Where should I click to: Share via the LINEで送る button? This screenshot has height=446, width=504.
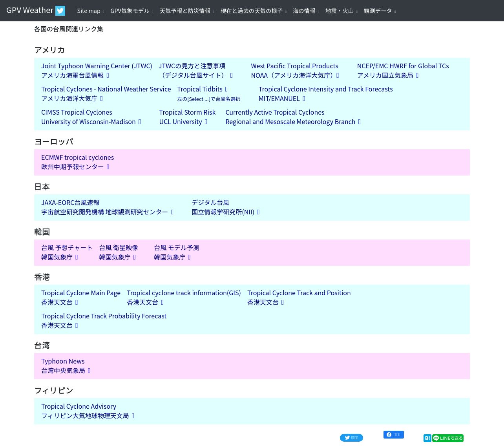tap(448, 438)
